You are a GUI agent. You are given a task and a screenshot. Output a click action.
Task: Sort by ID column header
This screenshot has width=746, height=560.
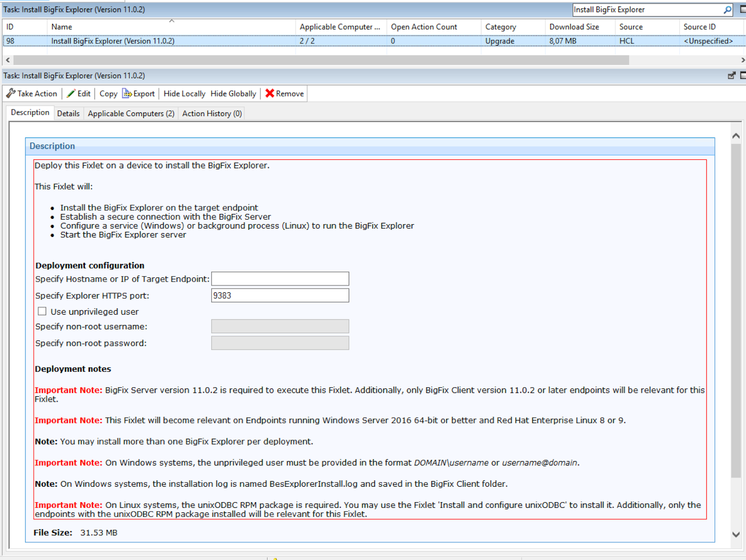24,27
